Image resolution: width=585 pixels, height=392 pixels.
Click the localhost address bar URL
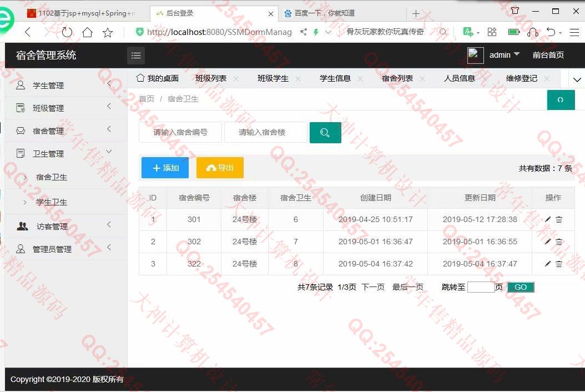(x=219, y=32)
